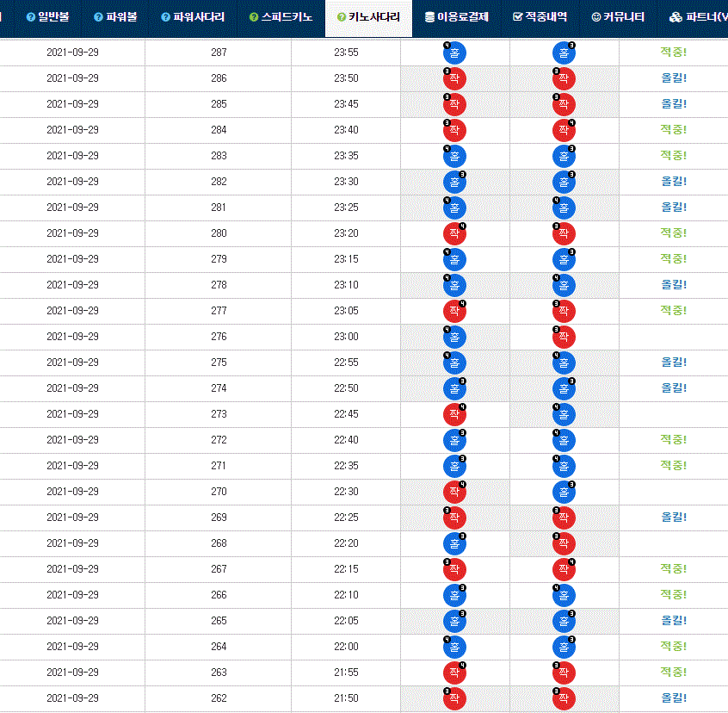Click the 올킬! result for round 275
728x713 pixels.
(674, 362)
